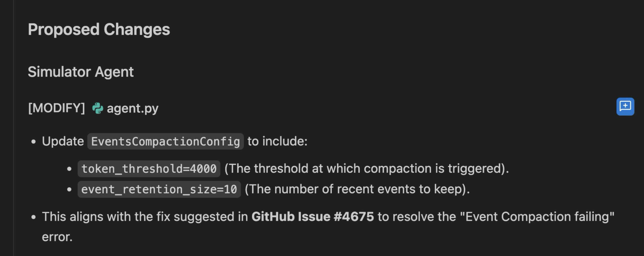Image resolution: width=644 pixels, height=256 pixels.
Task: Click the bullet before event_retention_size=10
Action: [x=69, y=189]
